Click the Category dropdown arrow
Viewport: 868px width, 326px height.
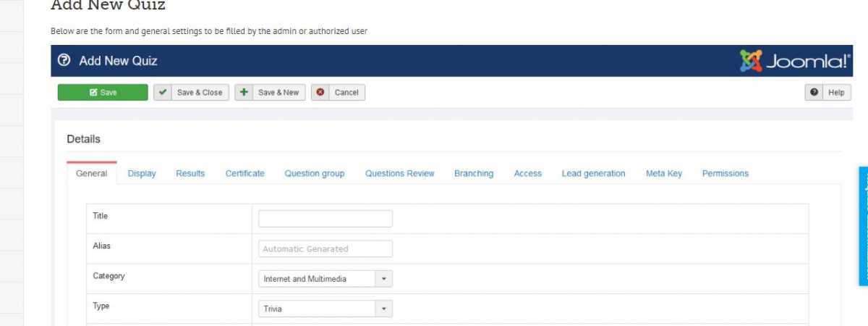(x=384, y=279)
